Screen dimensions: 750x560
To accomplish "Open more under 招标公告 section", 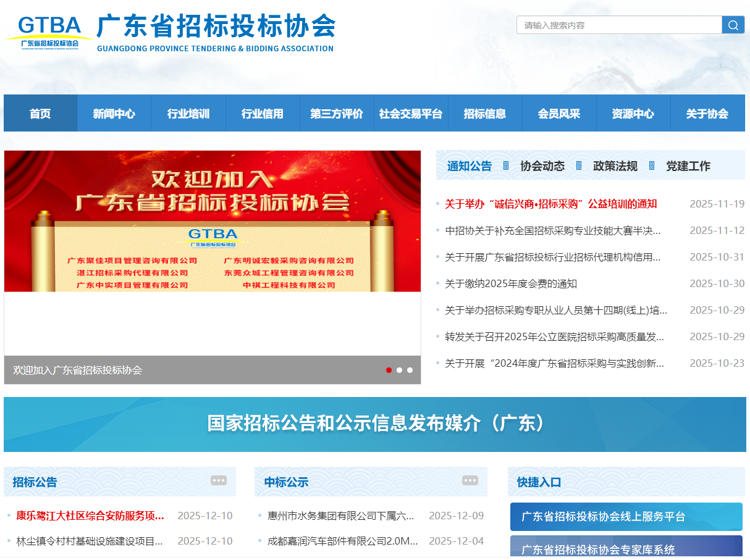I will (219, 480).
